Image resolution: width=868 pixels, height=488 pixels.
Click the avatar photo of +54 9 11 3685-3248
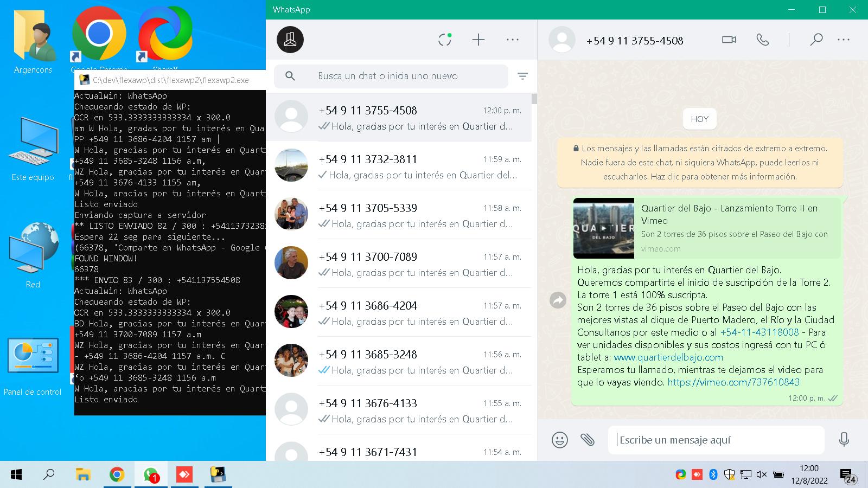pyautogui.click(x=291, y=360)
